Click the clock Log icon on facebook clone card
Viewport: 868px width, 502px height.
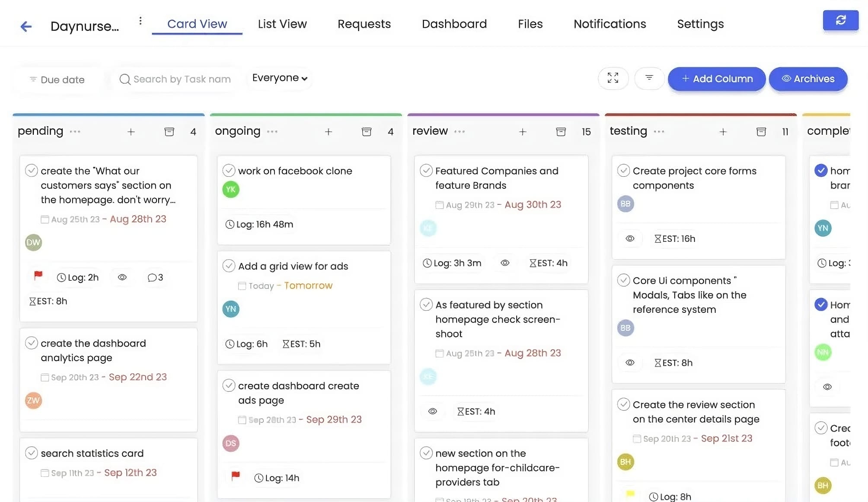point(230,224)
